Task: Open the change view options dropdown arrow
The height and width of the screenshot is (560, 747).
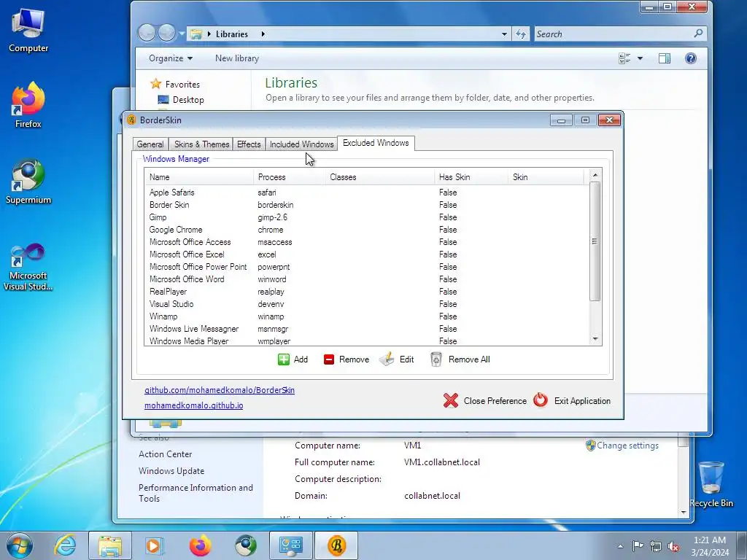Action: tap(640, 58)
